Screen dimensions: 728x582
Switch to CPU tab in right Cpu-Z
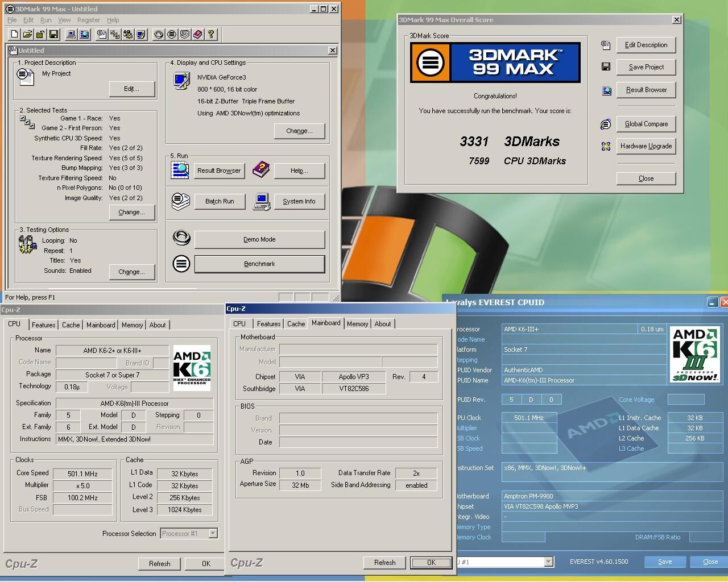tap(239, 324)
